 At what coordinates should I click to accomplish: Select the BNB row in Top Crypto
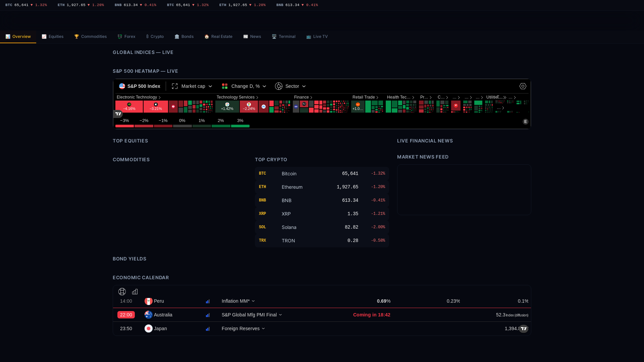click(x=322, y=200)
